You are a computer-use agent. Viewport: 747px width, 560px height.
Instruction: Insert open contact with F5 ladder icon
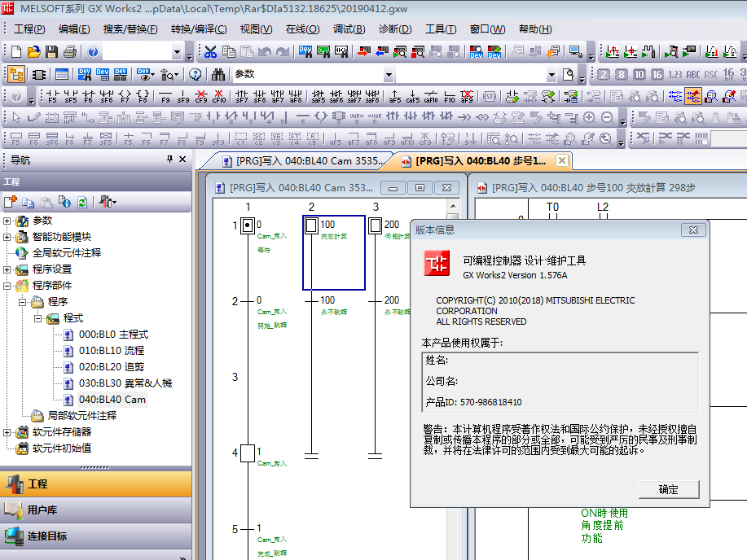53,96
